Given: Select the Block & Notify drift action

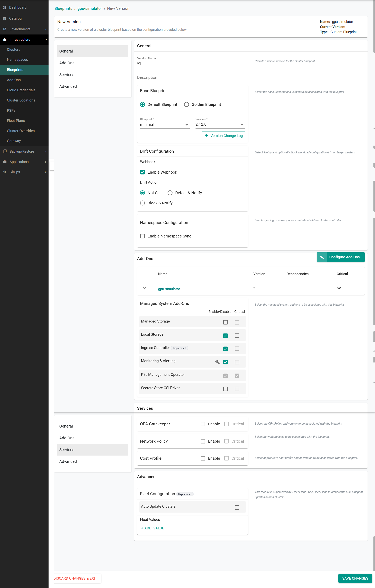Looking at the screenshot, I should pyautogui.click(x=142, y=203).
